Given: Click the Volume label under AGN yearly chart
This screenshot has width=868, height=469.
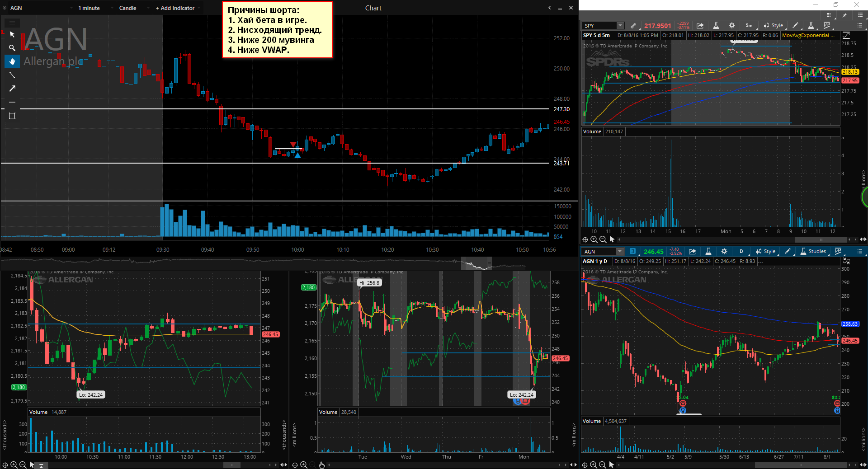Looking at the screenshot, I should 591,421.
